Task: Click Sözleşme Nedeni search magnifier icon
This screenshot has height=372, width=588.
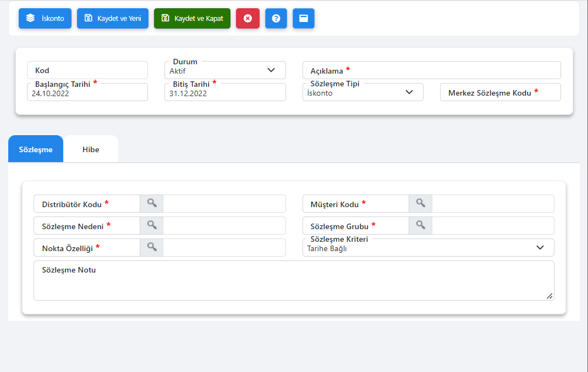Action: (x=152, y=225)
